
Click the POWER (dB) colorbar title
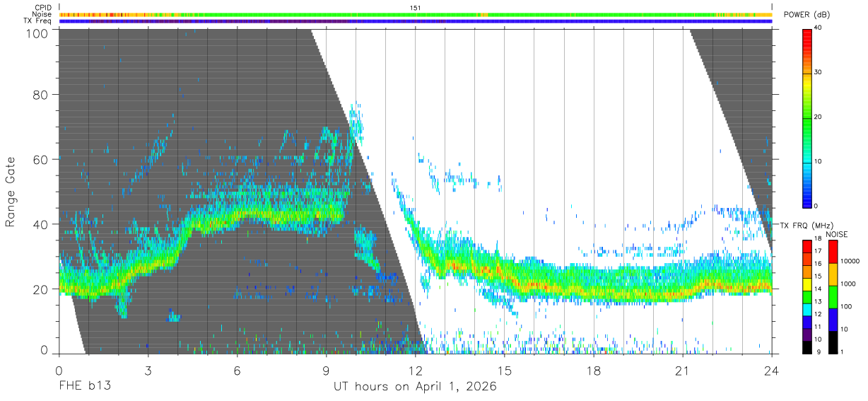pyautogui.click(x=807, y=16)
